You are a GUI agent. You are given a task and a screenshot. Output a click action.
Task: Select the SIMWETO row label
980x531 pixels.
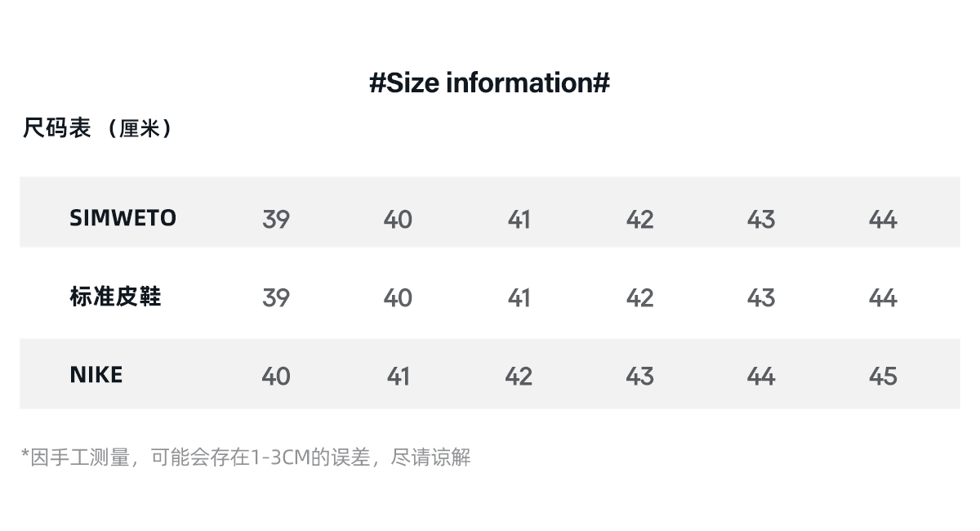122,218
